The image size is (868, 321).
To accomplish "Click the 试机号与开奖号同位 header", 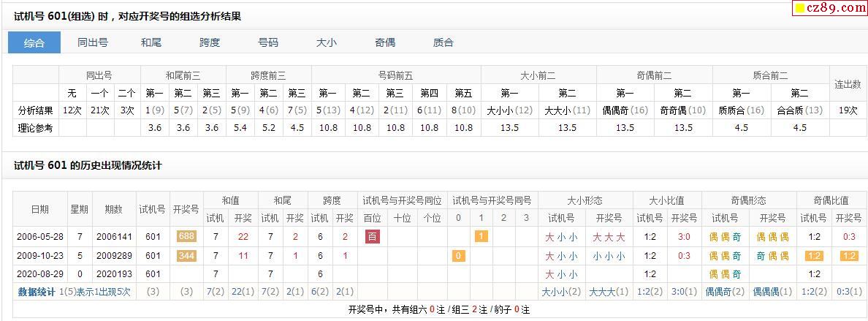I will [403, 200].
